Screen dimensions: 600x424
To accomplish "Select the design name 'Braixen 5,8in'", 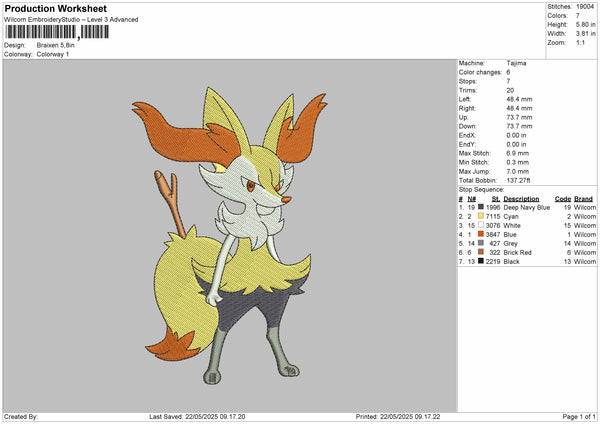I will 55,45.
